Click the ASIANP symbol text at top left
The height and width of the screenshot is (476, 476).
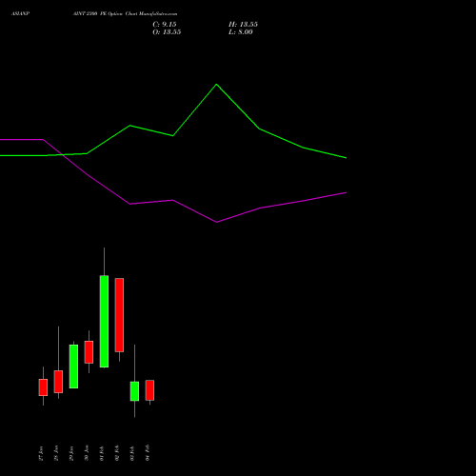point(21,14)
